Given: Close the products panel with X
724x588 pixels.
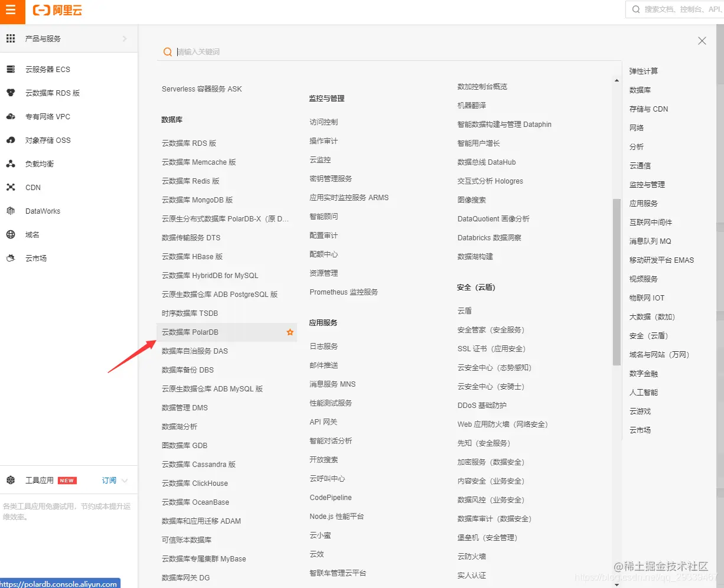Looking at the screenshot, I should pyautogui.click(x=702, y=41).
